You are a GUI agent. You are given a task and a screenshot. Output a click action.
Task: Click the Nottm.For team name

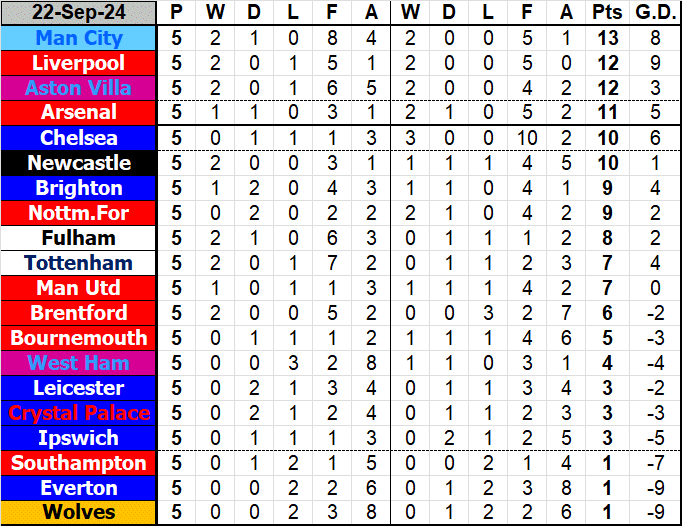79,213
